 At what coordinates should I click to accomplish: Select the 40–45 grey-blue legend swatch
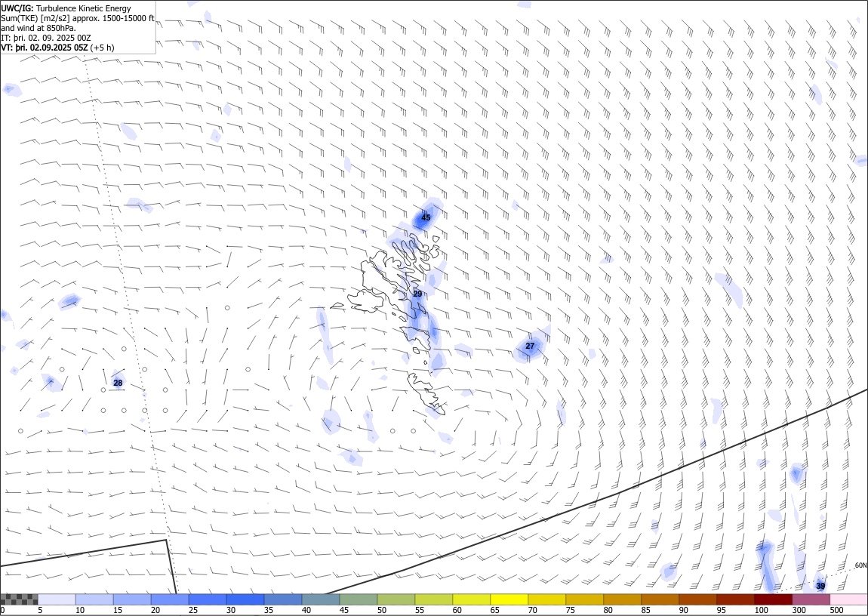coord(321,599)
